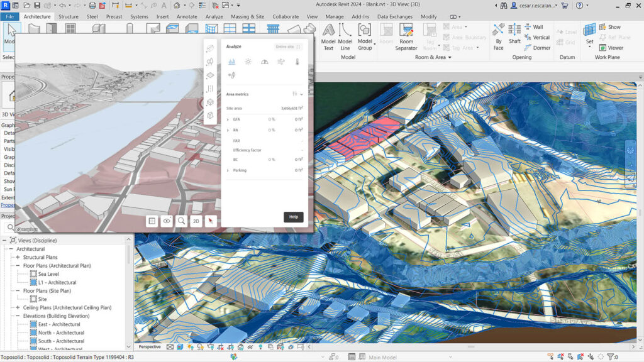Switch the map overlay to 2D mode

pos(196,221)
